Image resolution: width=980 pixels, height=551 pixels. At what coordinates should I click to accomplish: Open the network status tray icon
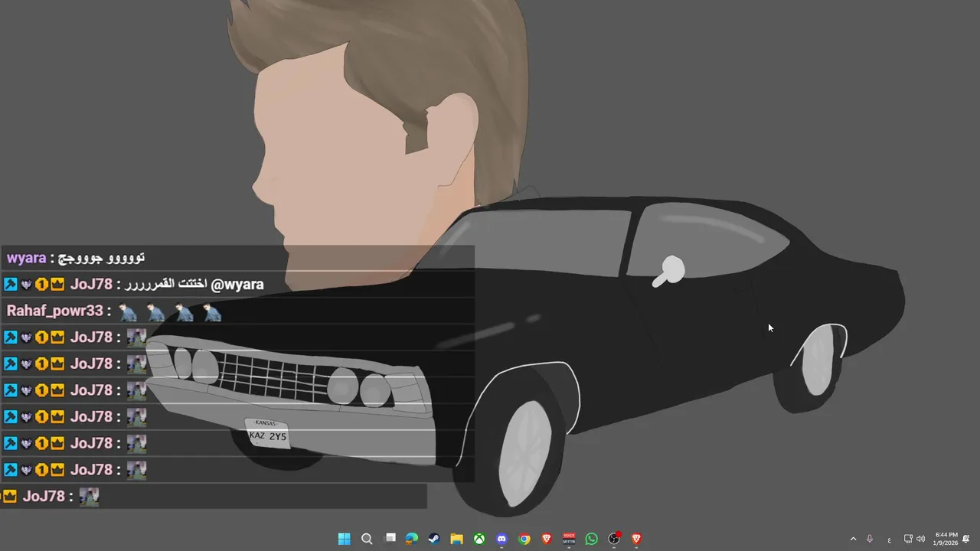point(908,539)
